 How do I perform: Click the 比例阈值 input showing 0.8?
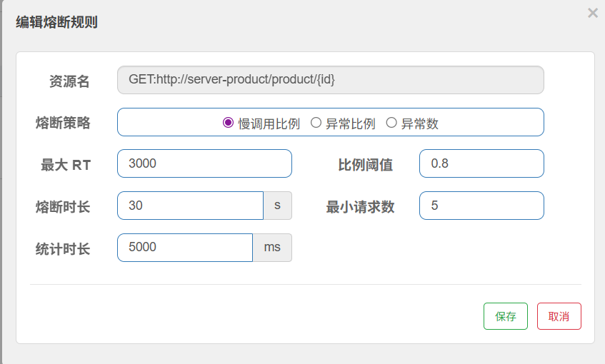(x=481, y=163)
